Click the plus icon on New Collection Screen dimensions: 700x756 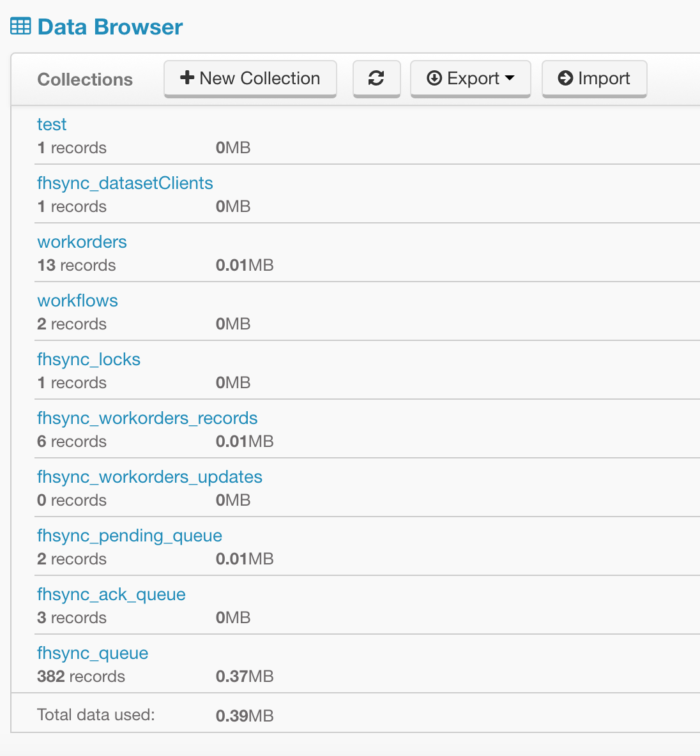tap(186, 78)
